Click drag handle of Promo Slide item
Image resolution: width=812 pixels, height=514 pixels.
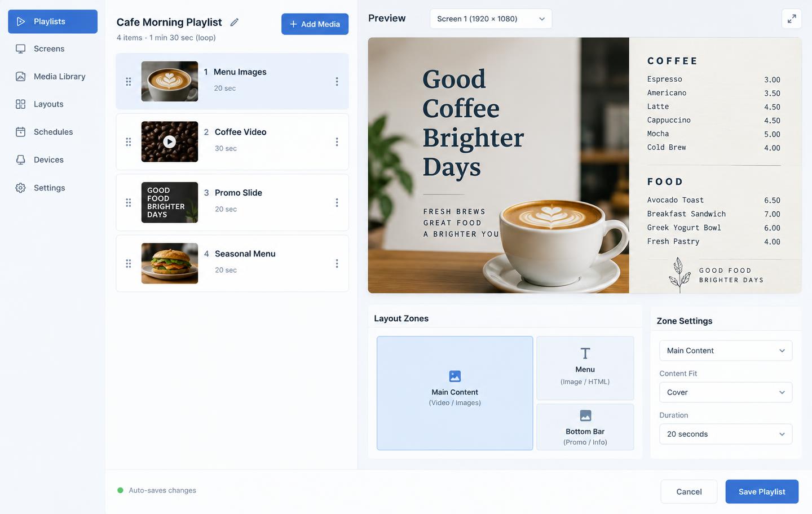(129, 202)
